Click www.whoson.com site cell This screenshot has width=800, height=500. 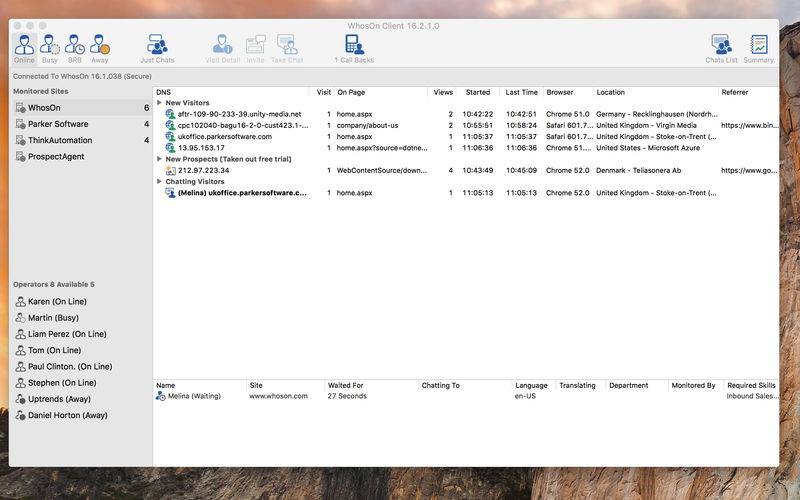click(279, 396)
